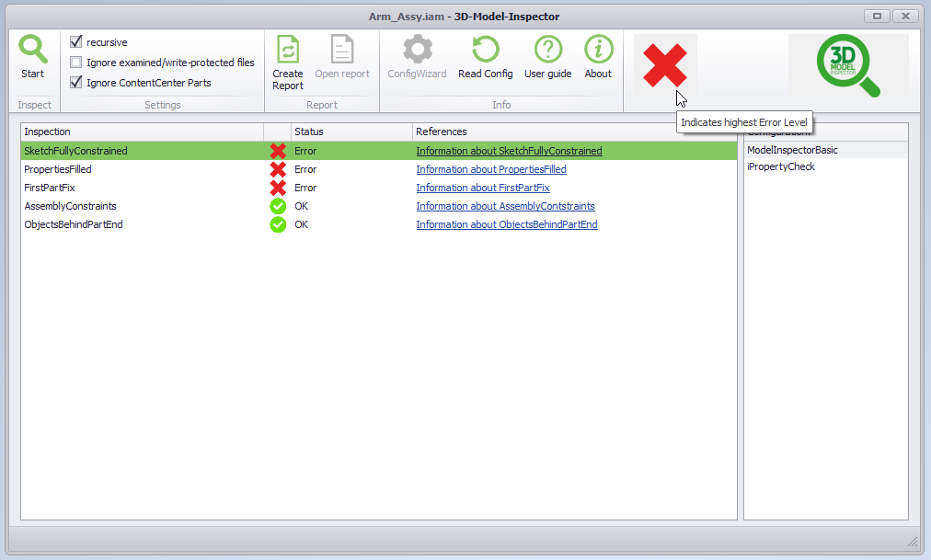Viewport: 931px width, 560px height.
Task: Close the 3D-Model-Inspector window
Action: point(905,16)
